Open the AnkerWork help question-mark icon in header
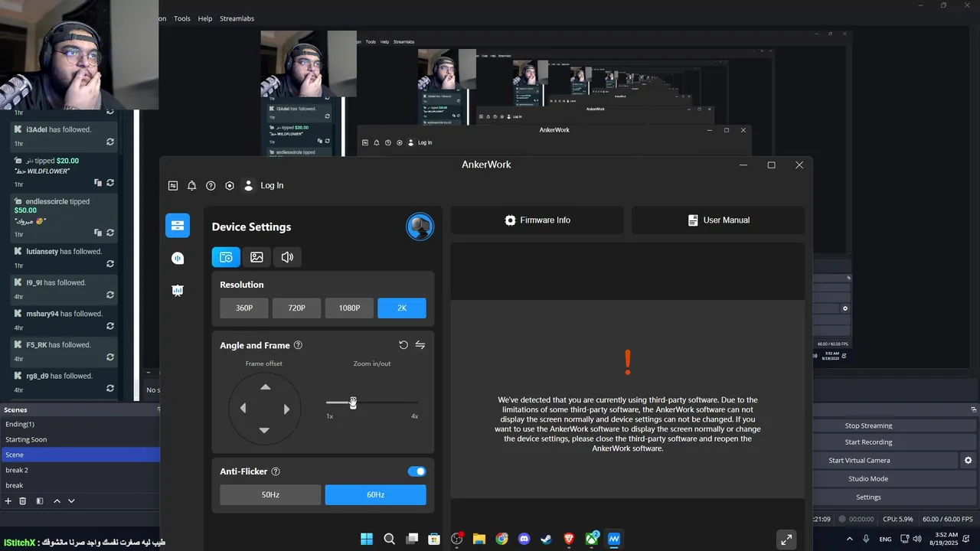The width and height of the screenshot is (980, 551). (x=211, y=185)
